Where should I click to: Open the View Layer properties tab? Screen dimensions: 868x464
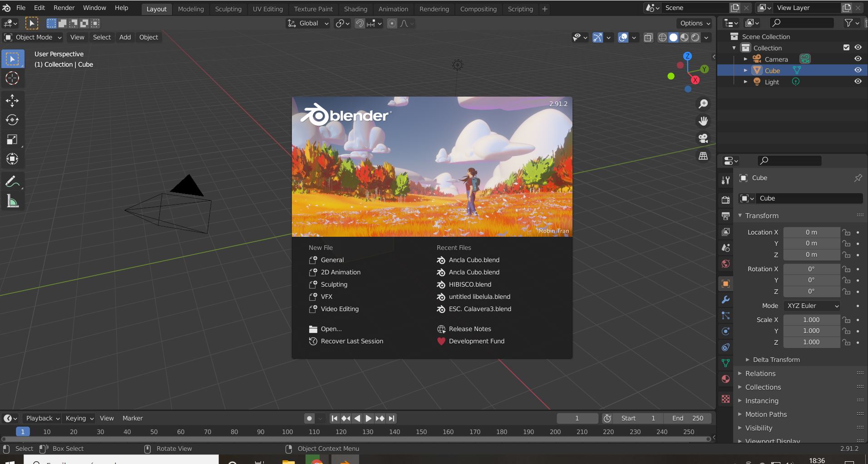tap(725, 232)
